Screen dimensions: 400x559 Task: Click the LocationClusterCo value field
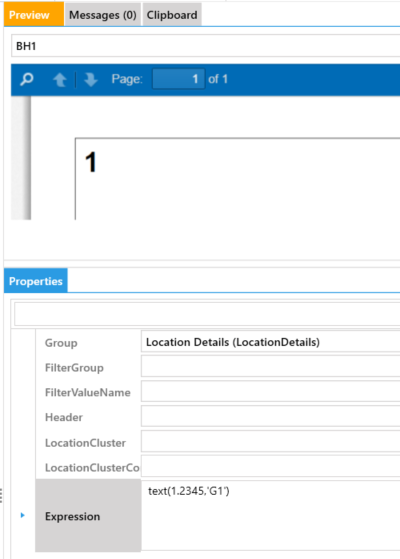271,466
